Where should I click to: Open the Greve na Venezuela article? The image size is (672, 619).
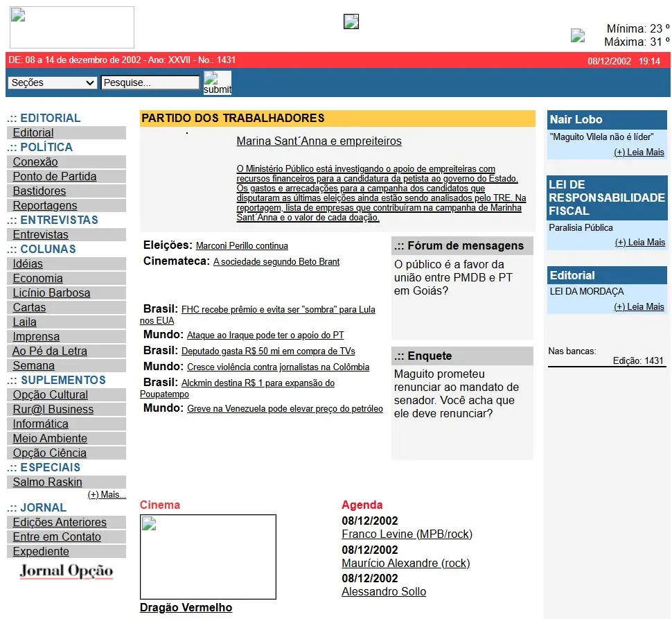[x=284, y=409]
